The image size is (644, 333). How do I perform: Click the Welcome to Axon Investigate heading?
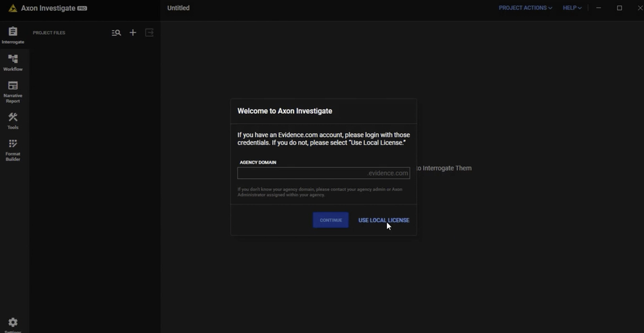285,111
